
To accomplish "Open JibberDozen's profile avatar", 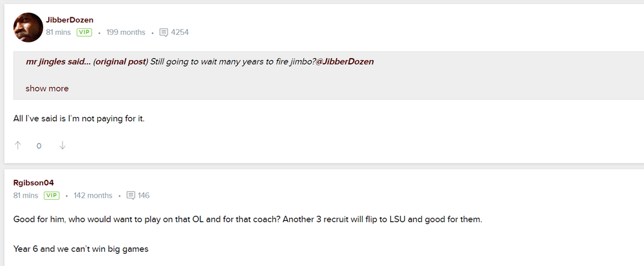I will click(x=28, y=28).
